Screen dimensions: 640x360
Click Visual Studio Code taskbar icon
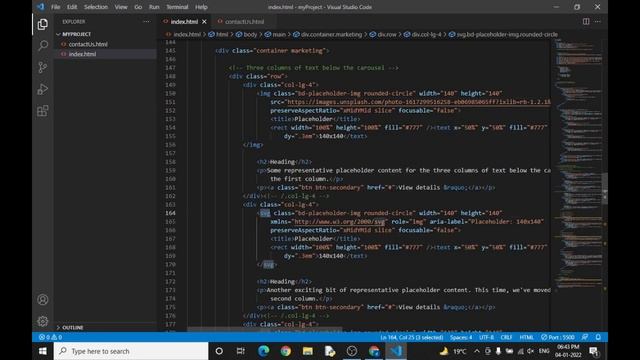[396, 351]
